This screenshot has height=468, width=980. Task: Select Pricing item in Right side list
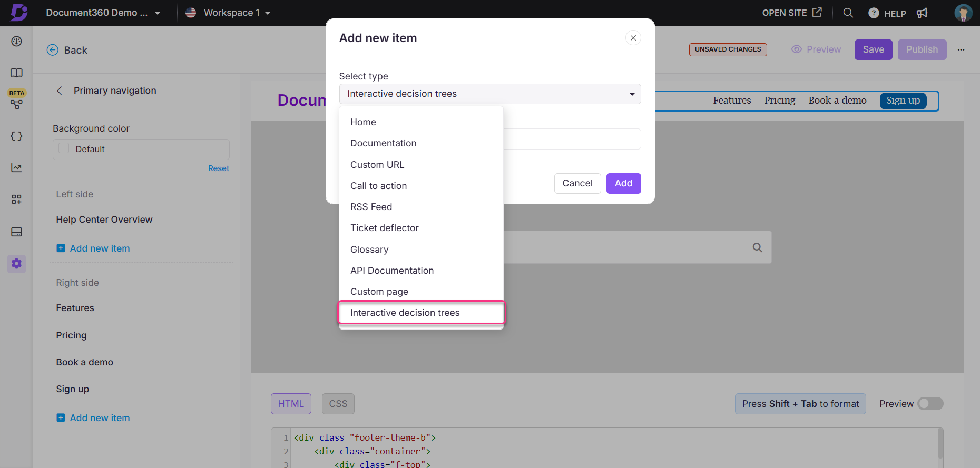pyautogui.click(x=72, y=335)
